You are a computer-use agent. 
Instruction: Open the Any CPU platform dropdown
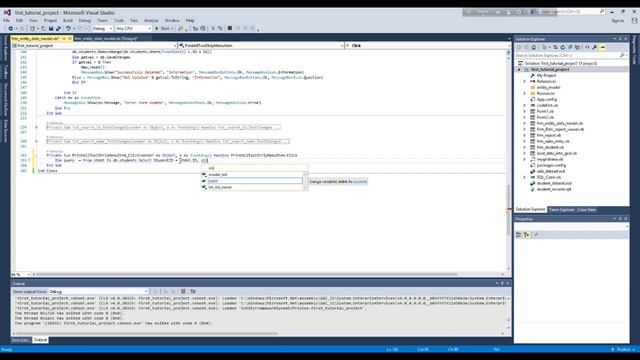(133, 29)
